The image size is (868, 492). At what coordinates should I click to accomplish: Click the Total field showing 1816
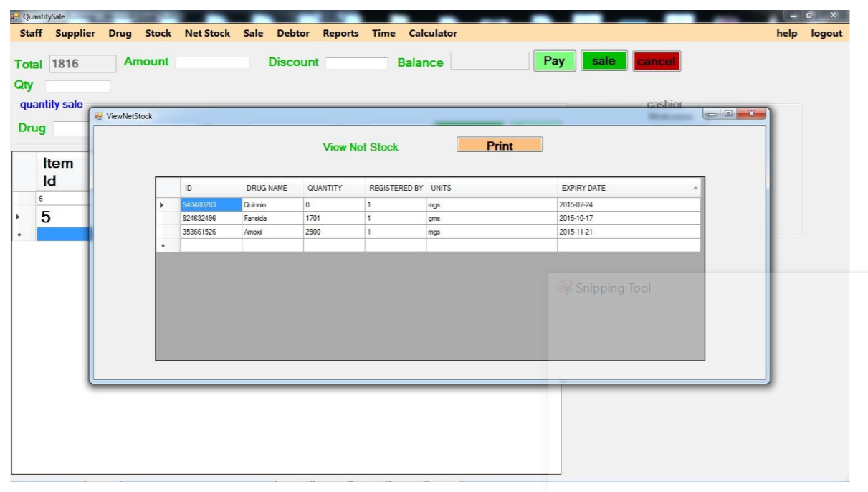click(82, 64)
